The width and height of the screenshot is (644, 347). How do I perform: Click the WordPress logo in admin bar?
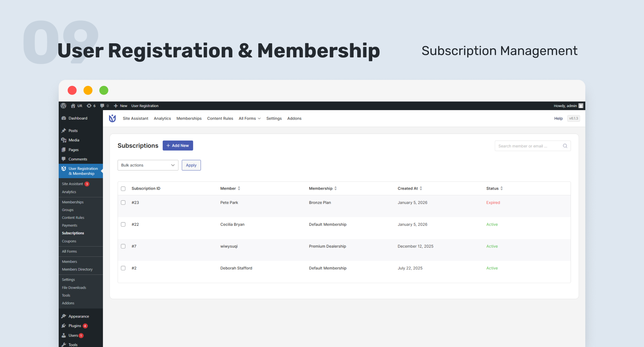[63, 106]
